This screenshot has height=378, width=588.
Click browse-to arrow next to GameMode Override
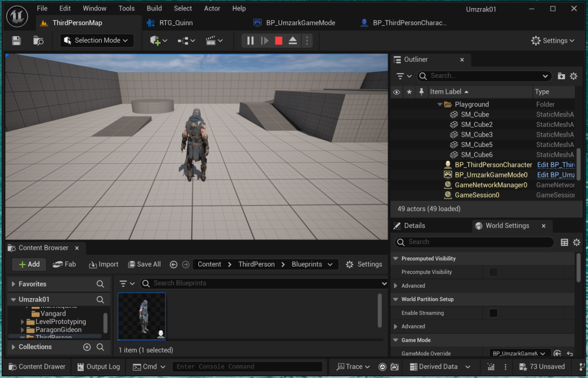pyautogui.click(x=557, y=353)
